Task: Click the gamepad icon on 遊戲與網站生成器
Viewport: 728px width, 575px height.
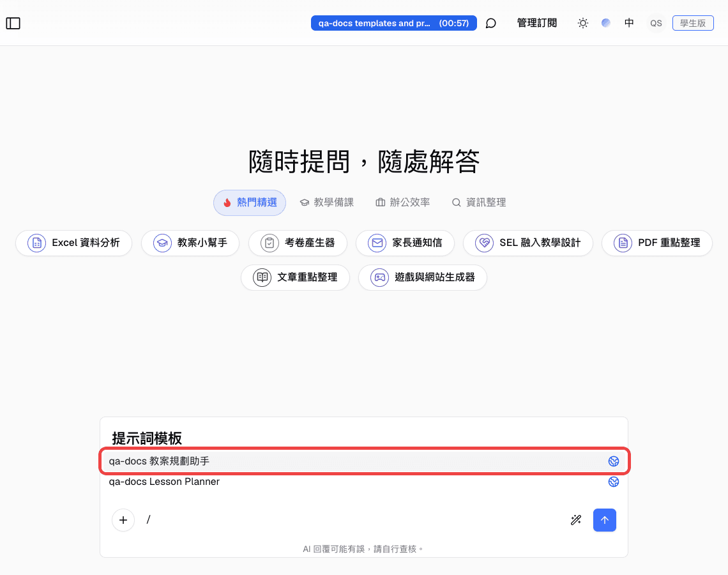Action: click(379, 278)
